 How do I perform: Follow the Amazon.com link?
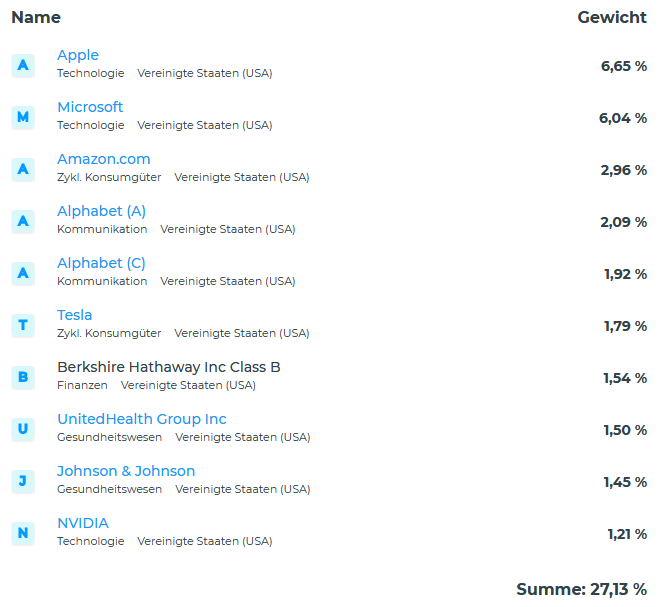click(104, 159)
